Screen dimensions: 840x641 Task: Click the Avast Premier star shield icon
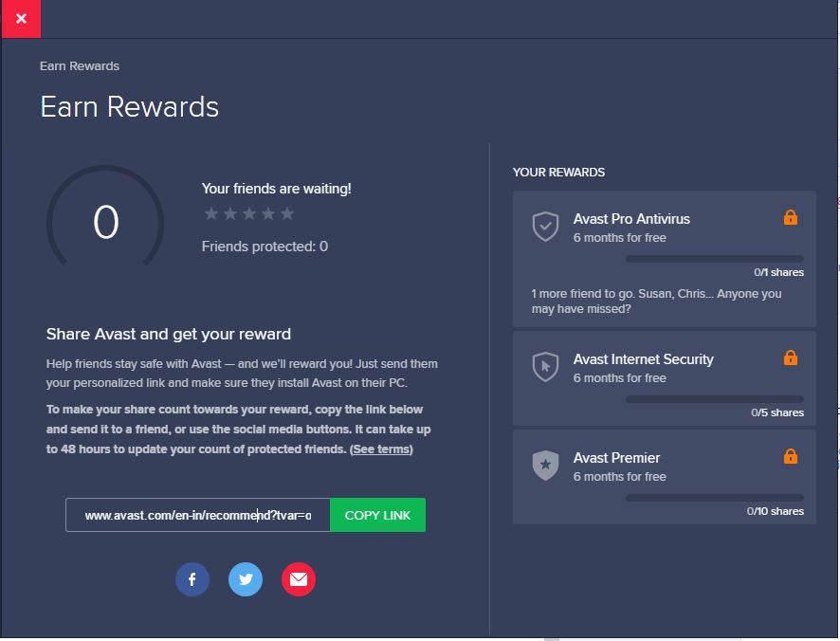click(545, 466)
